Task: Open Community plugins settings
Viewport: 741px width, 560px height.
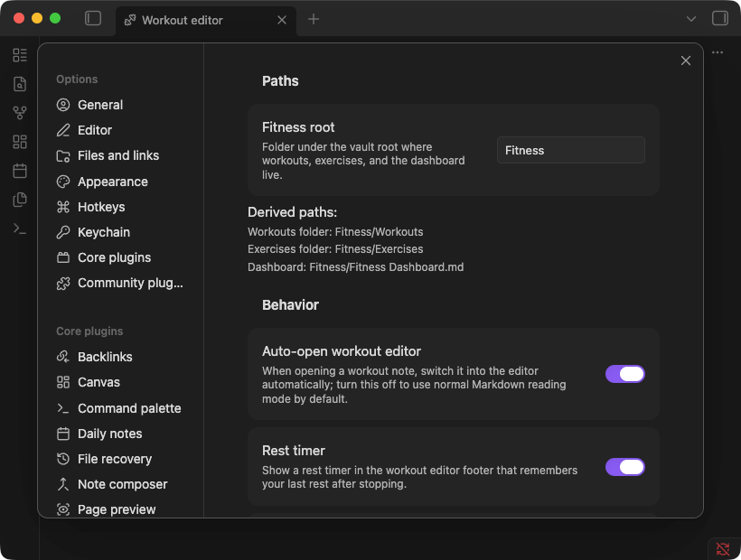Action: click(x=121, y=284)
